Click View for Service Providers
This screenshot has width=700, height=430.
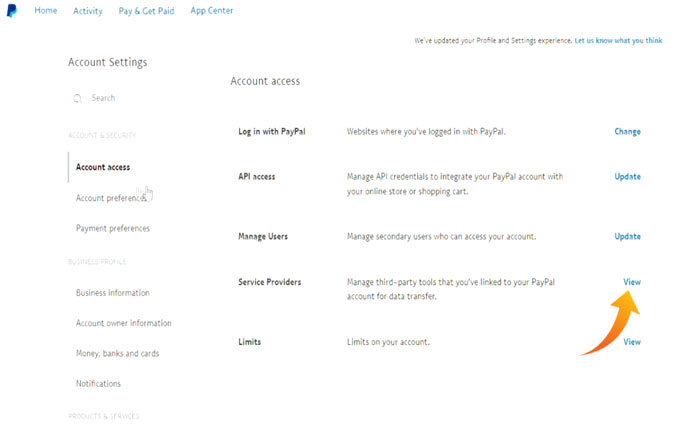click(x=632, y=282)
